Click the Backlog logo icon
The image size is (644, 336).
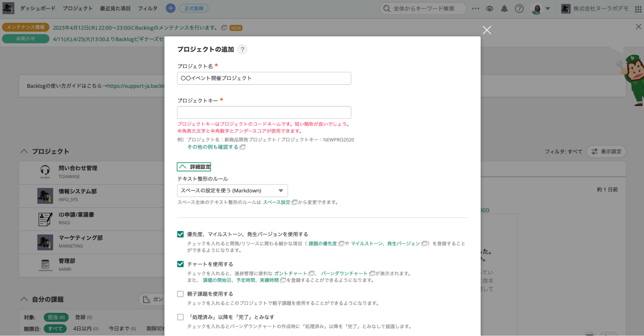[x=8, y=8]
